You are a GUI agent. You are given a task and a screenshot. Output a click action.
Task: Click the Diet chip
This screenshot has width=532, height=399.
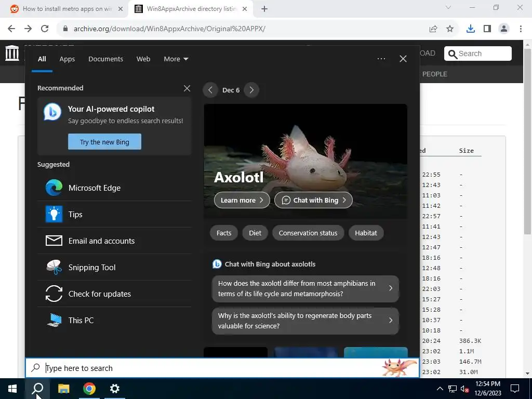(x=255, y=233)
